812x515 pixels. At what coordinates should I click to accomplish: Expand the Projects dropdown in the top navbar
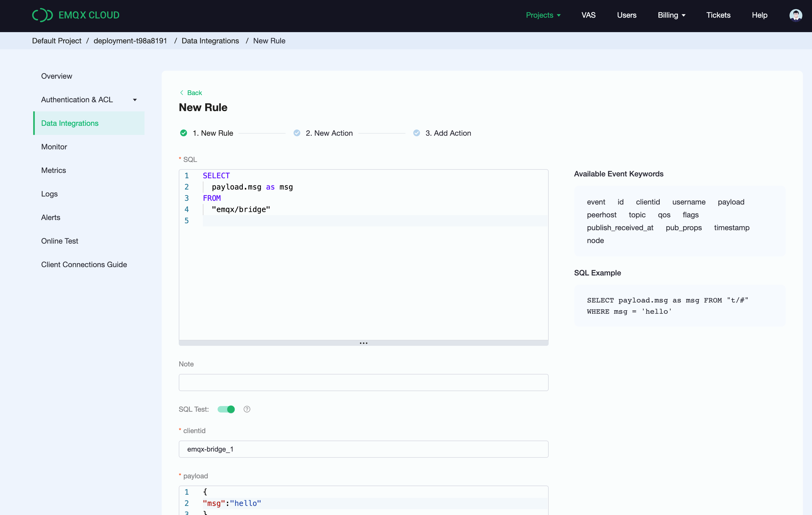(x=542, y=15)
